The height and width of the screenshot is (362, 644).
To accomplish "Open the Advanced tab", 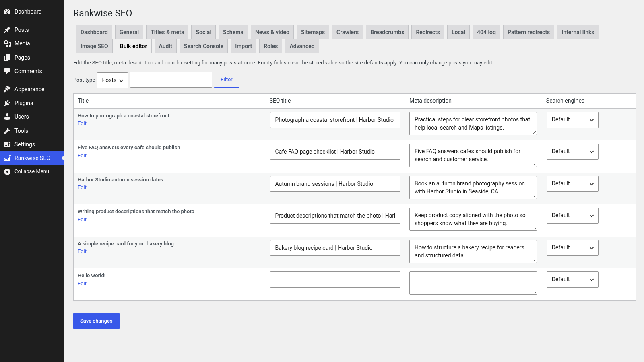I will [x=302, y=46].
